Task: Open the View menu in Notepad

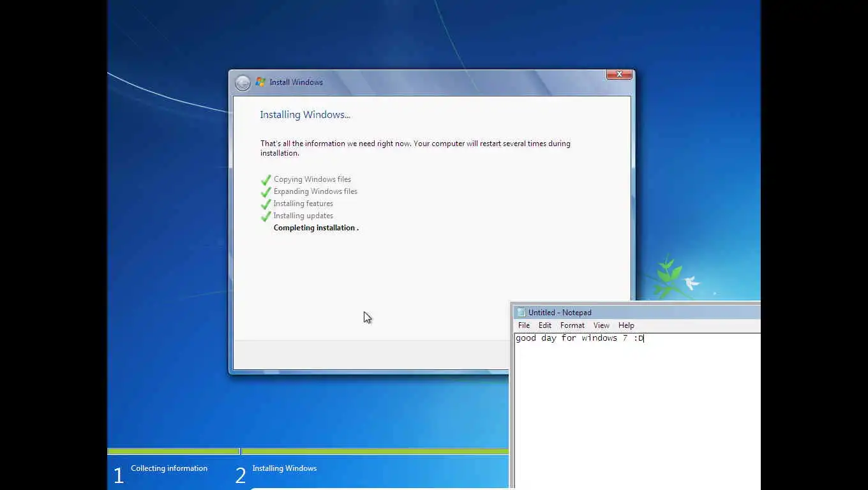Action: 601,325
